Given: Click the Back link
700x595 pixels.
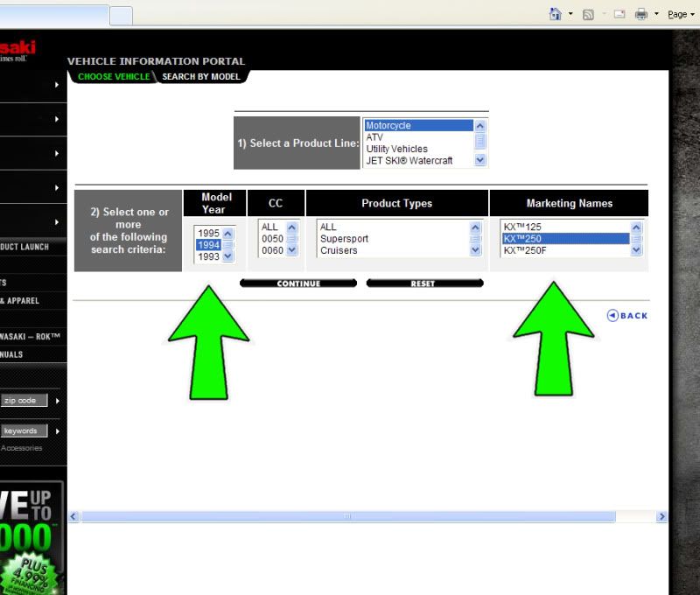Looking at the screenshot, I should [627, 316].
